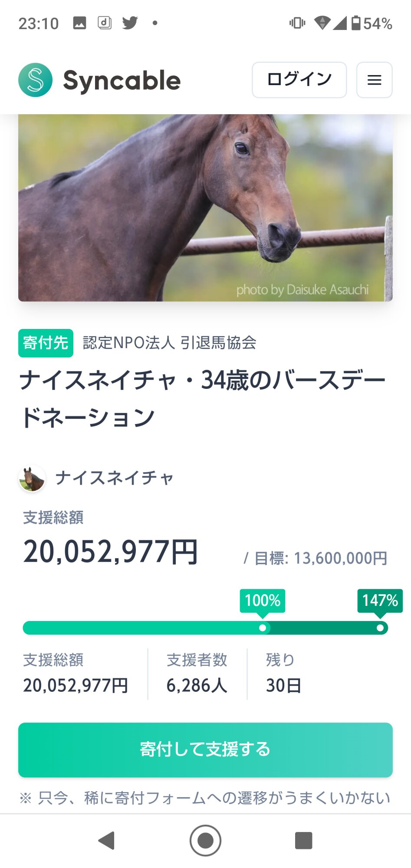Tap the Syncable logo icon
411x868 pixels.
coord(36,80)
